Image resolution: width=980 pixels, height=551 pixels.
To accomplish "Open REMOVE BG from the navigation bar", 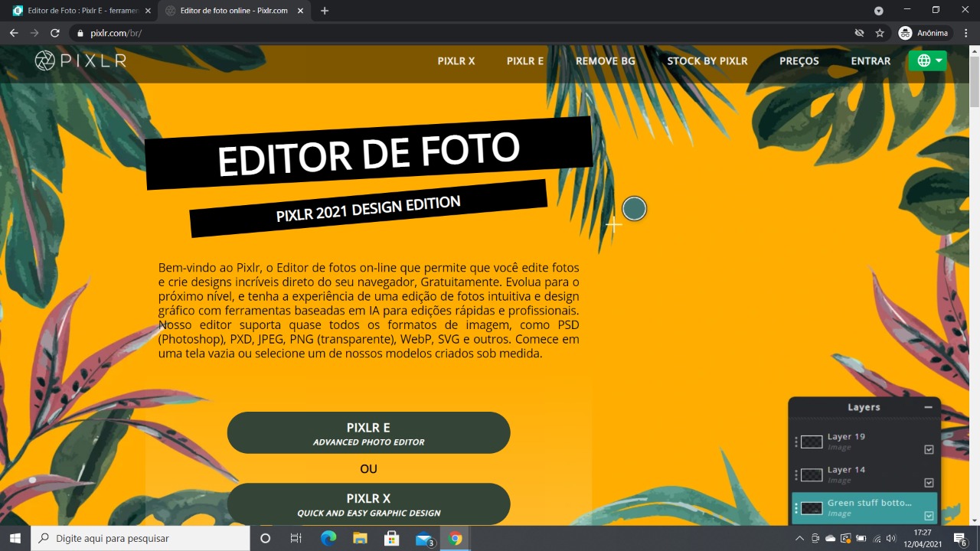I will (x=606, y=60).
